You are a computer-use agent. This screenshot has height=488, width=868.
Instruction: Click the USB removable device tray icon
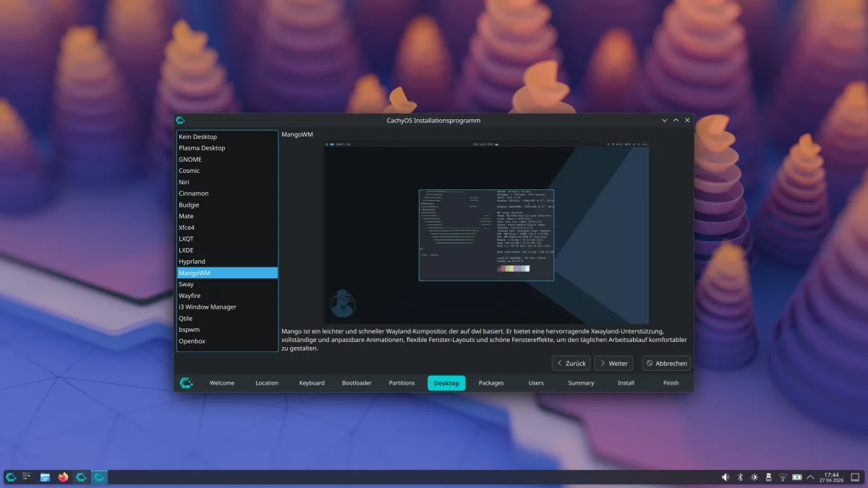pos(768,477)
